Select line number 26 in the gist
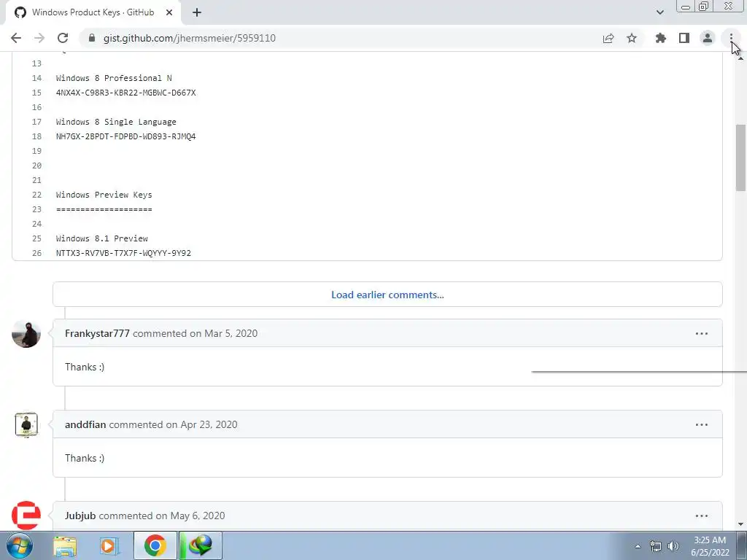Screen dimensions: 747x560 (36, 253)
